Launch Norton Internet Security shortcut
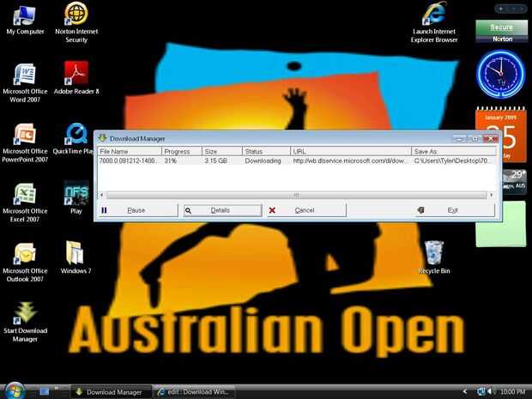The image size is (532, 399). (76, 22)
